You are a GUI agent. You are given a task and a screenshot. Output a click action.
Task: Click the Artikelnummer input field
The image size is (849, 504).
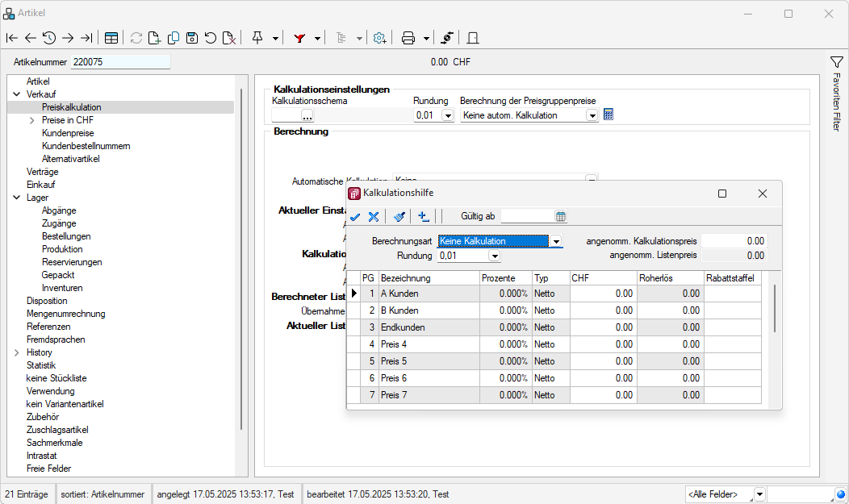(120, 62)
